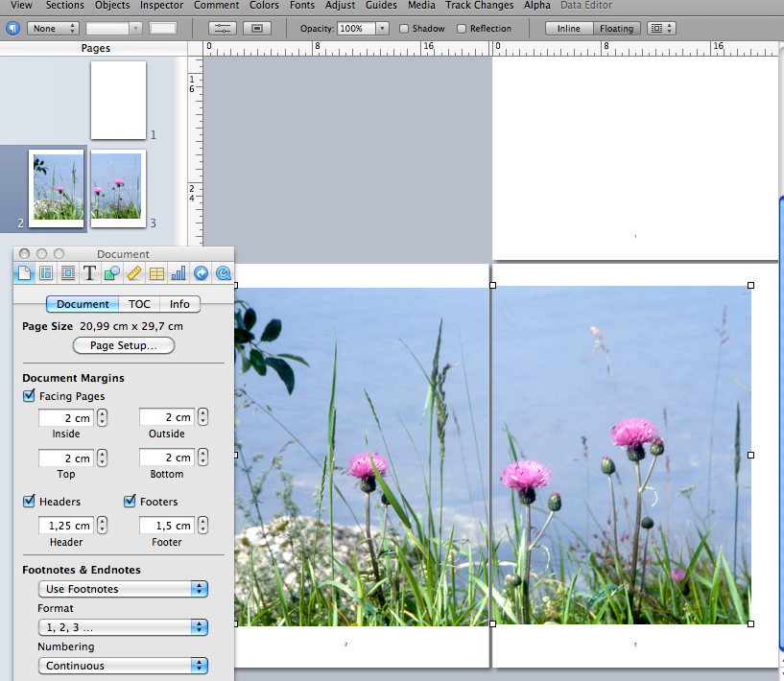This screenshot has width=784, height=681.
Task: Adjust the Top margin stepper
Action: pyautogui.click(x=102, y=458)
